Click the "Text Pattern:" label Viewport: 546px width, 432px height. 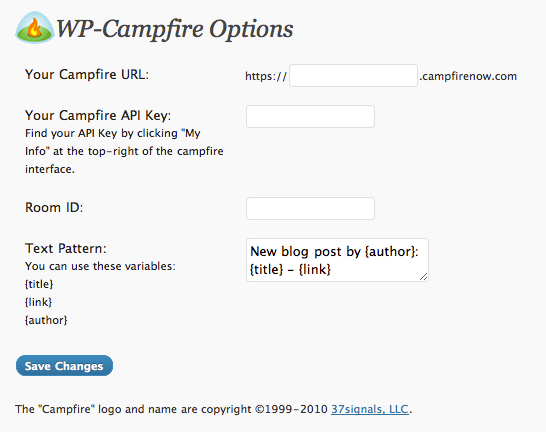coord(65,248)
